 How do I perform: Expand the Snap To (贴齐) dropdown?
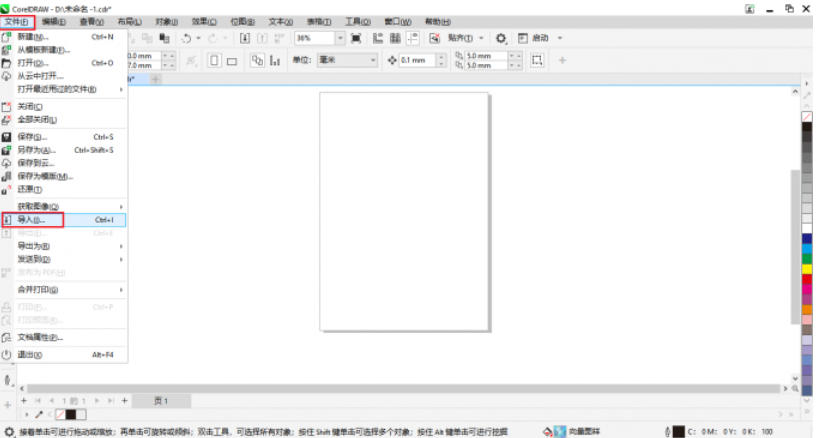tap(482, 38)
